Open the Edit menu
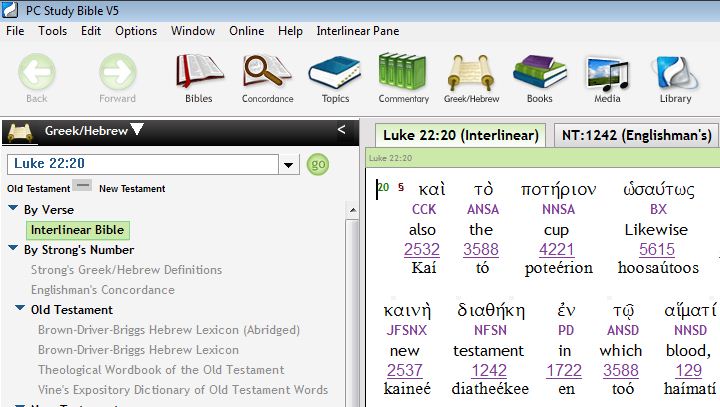 [91, 31]
